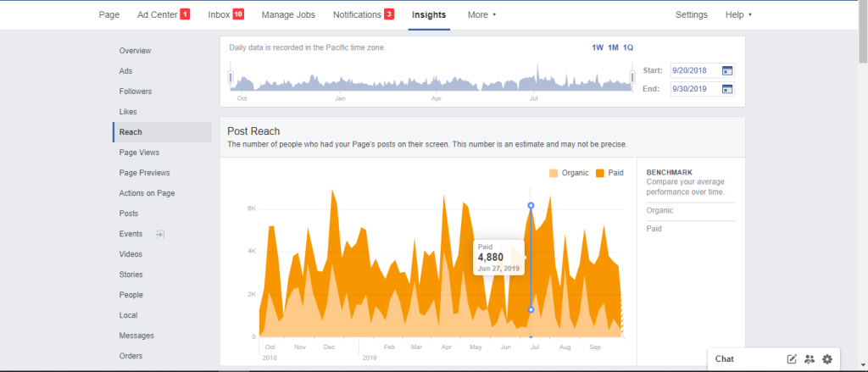Click the create group icon in Chat
This screenshot has width=868, height=372.
[x=810, y=359]
